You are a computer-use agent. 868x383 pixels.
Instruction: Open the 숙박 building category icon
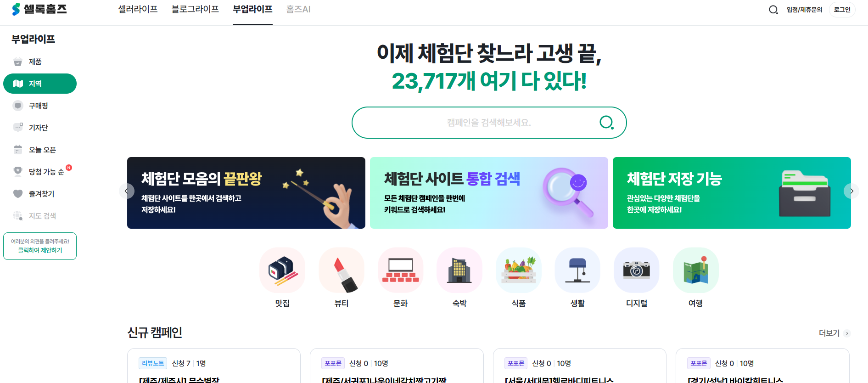coord(459,270)
